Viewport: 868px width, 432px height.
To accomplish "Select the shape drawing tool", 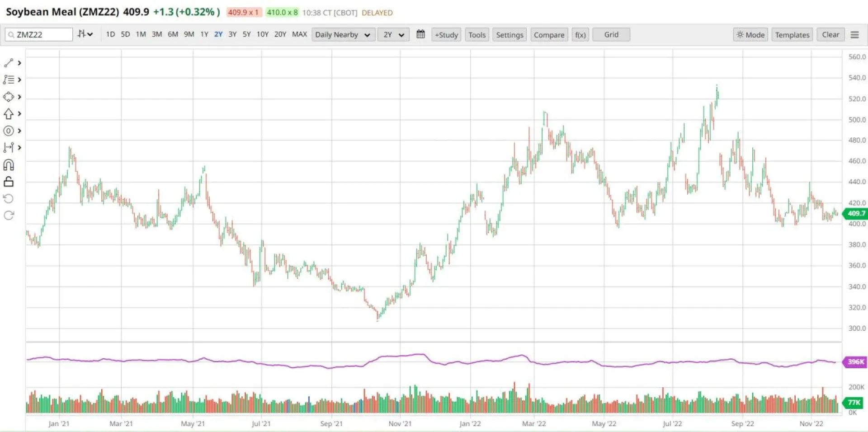I will pos(8,96).
